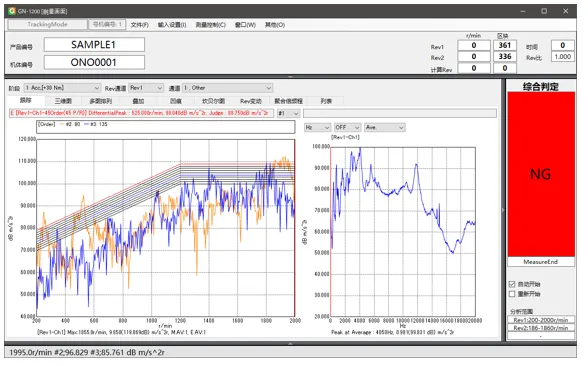Expand the Ave. dropdown above the spectrum graph
This screenshot has width=588, height=366.
coord(385,128)
